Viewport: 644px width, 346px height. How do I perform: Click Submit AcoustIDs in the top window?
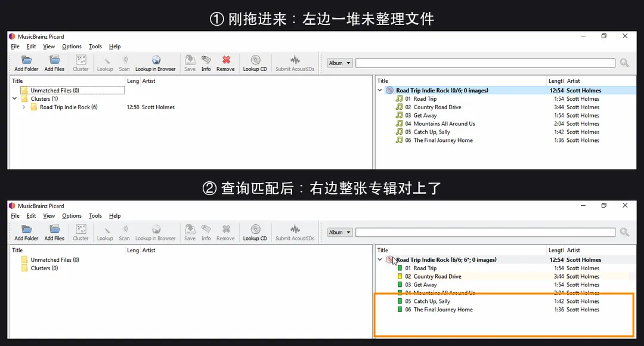pyautogui.click(x=295, y=63)
